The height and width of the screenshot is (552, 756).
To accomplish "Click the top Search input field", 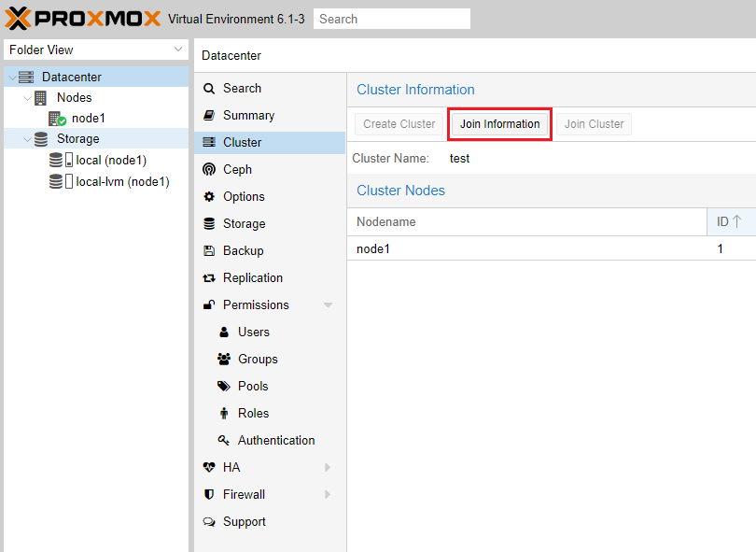I will coord(391,19).
